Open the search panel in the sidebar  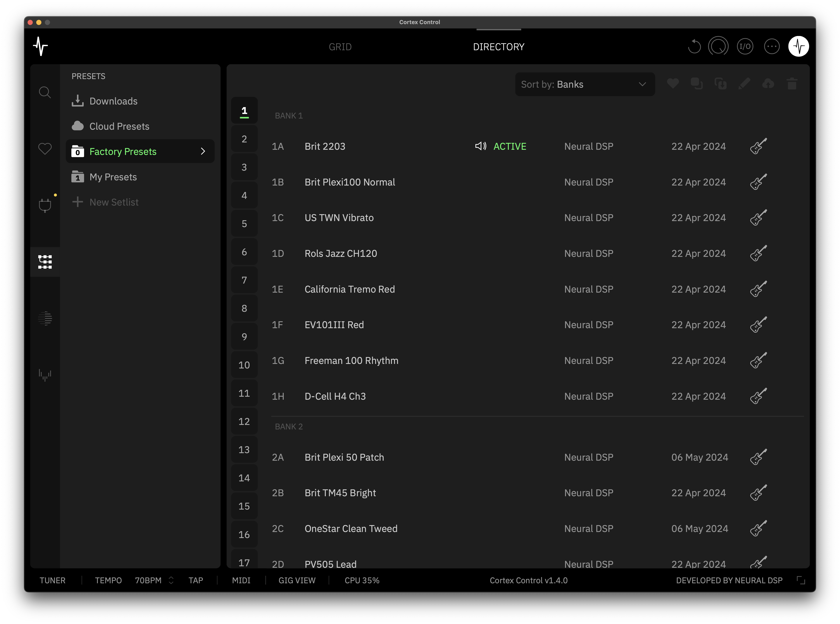tap(45, 92)
